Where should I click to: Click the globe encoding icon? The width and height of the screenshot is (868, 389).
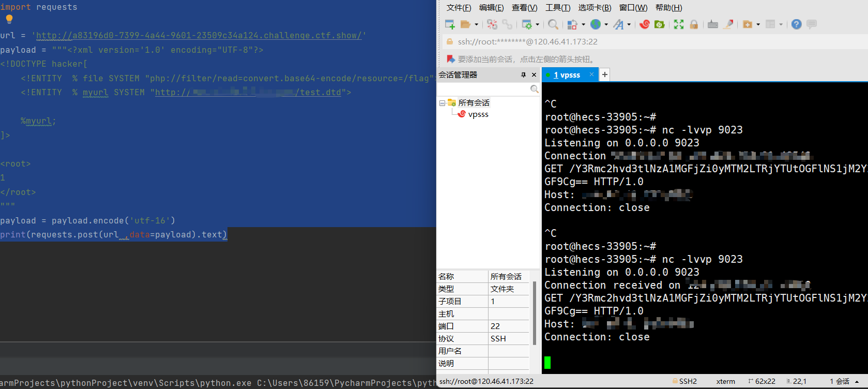point(596,24)
